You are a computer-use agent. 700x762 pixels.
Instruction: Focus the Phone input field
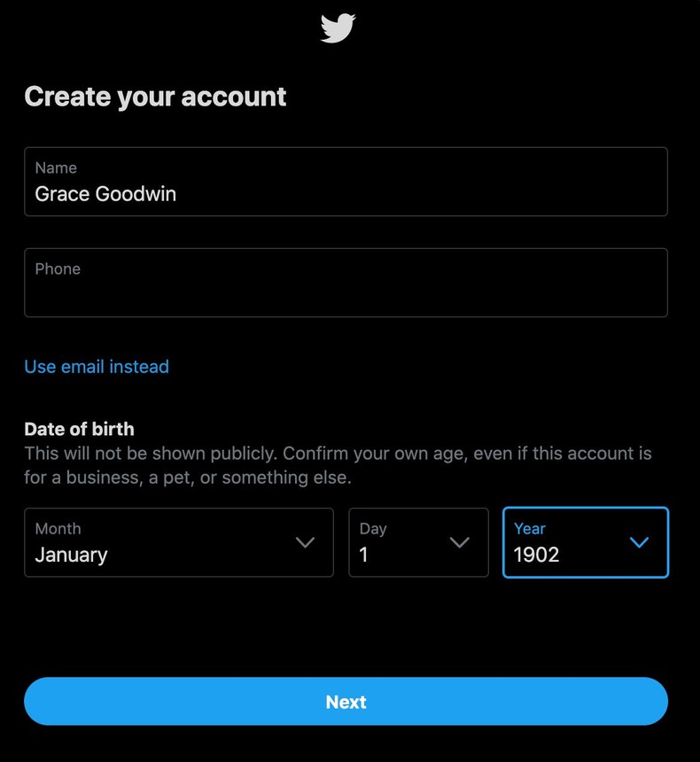tap(346, 282)
